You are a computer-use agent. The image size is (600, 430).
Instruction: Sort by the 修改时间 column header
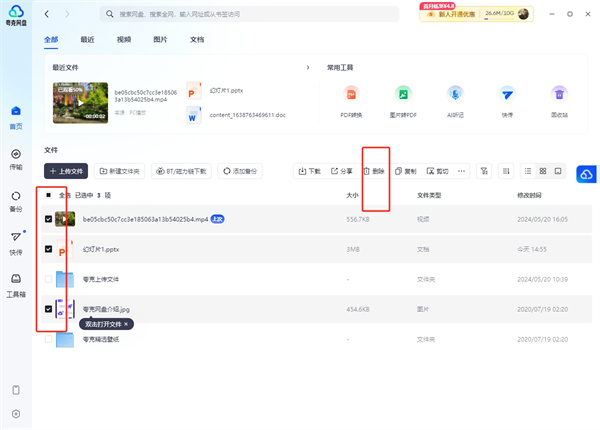(x=529, y=195)
